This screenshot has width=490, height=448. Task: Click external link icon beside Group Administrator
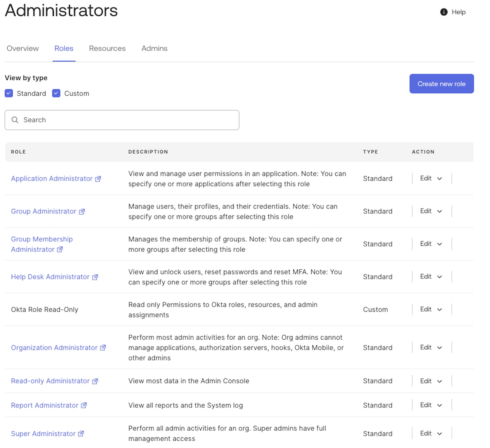point(82,212)
